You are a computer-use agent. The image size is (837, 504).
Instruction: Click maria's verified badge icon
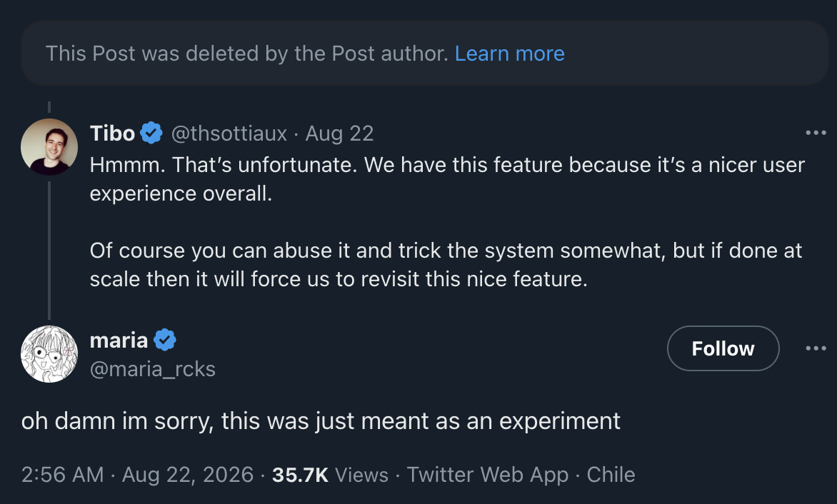(165, 340)
